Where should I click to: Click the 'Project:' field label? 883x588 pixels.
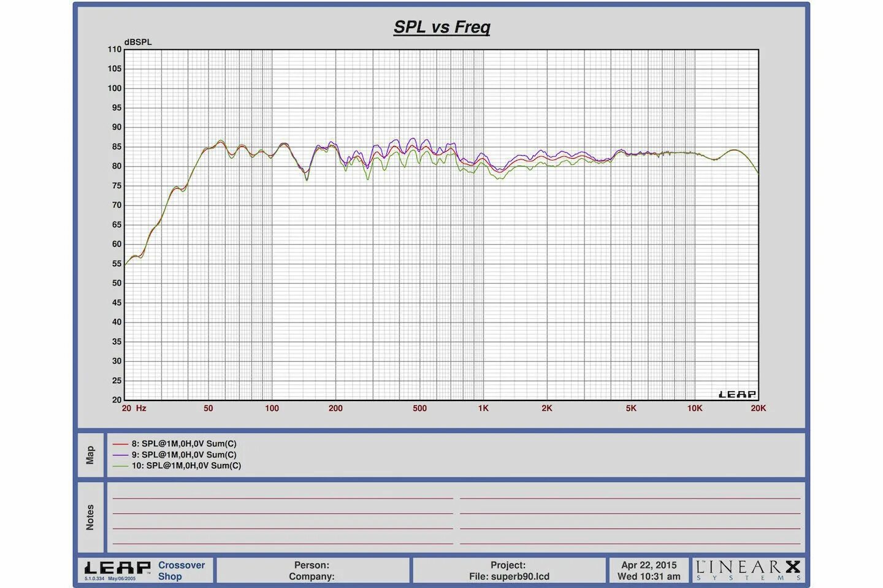(x=508, y=565)
